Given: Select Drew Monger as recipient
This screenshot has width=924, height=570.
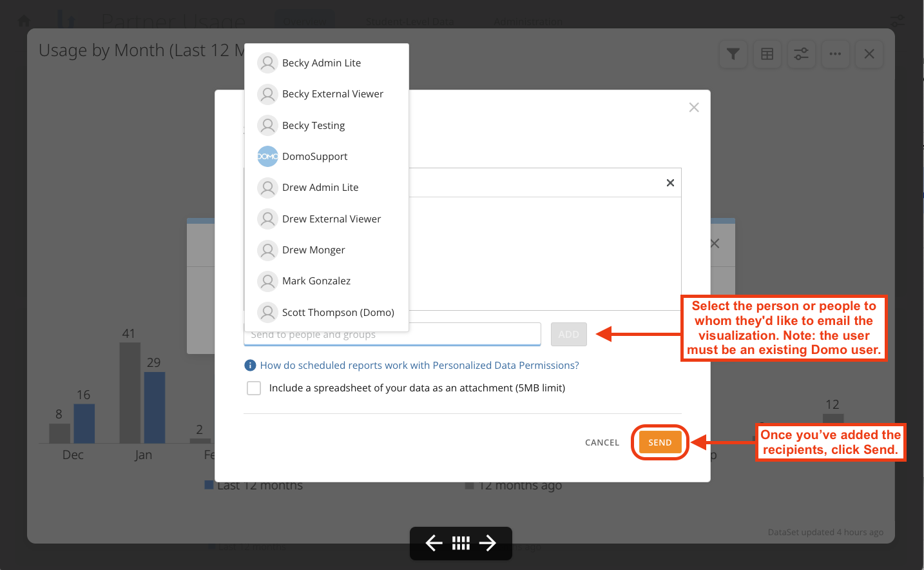Looking at the screenshot, I should [x=327, y=250].
